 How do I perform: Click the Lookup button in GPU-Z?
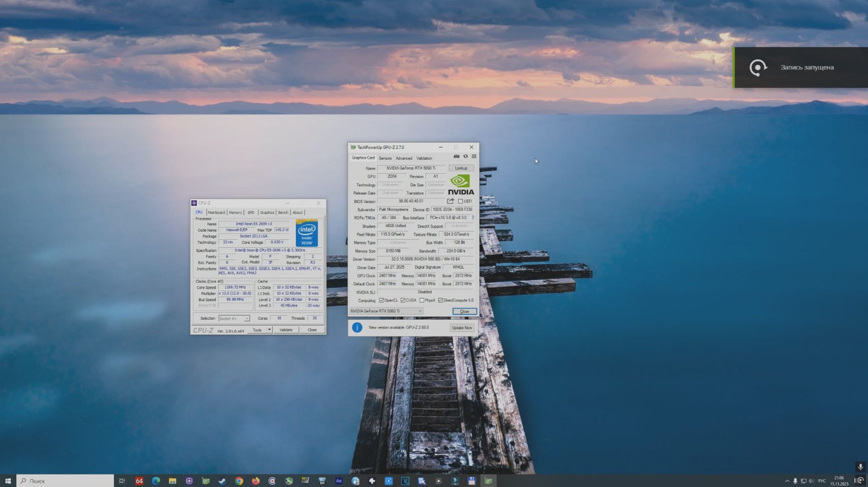(x=461, y=168)
